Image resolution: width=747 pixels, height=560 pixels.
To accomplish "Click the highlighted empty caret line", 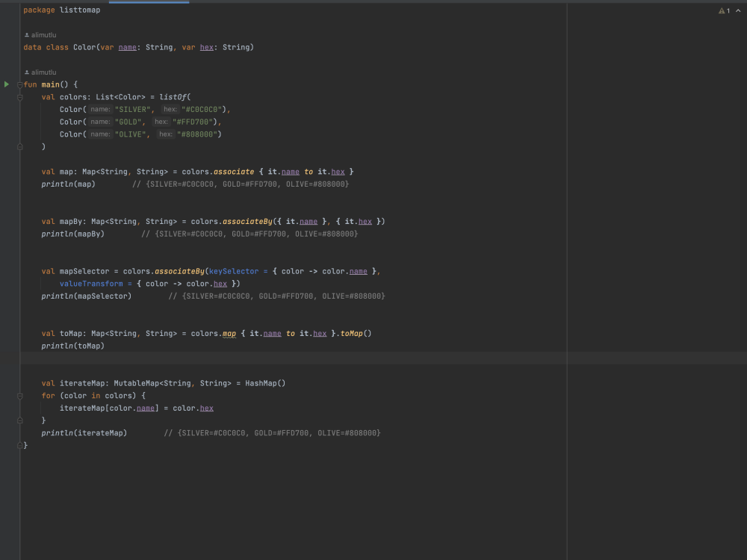I will (x=383, y=358).
